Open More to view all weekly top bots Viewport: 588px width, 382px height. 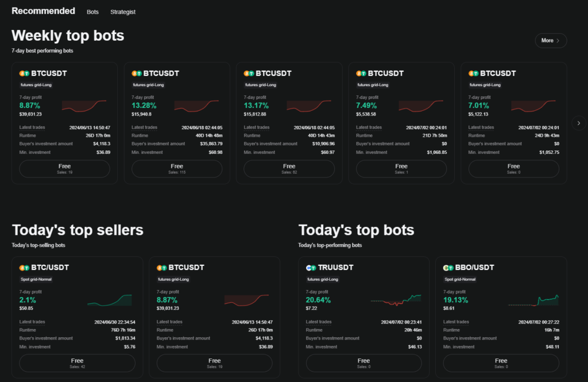pos(550,40)
